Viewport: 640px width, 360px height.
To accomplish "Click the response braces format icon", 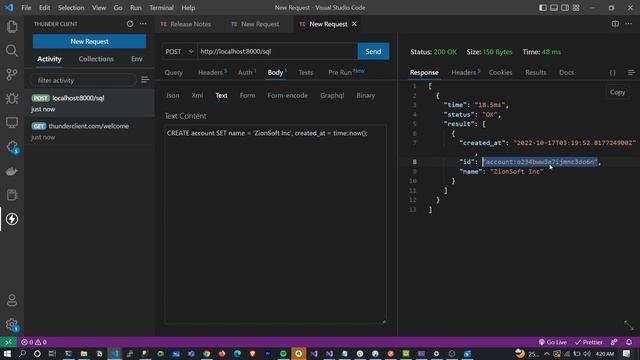I will click(x=613, y=72).
